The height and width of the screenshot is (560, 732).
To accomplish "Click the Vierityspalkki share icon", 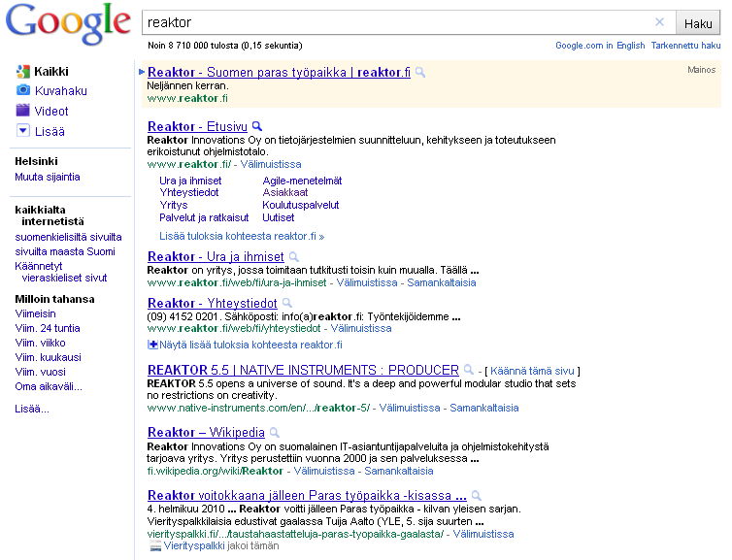I will click(x=155, y=546).
